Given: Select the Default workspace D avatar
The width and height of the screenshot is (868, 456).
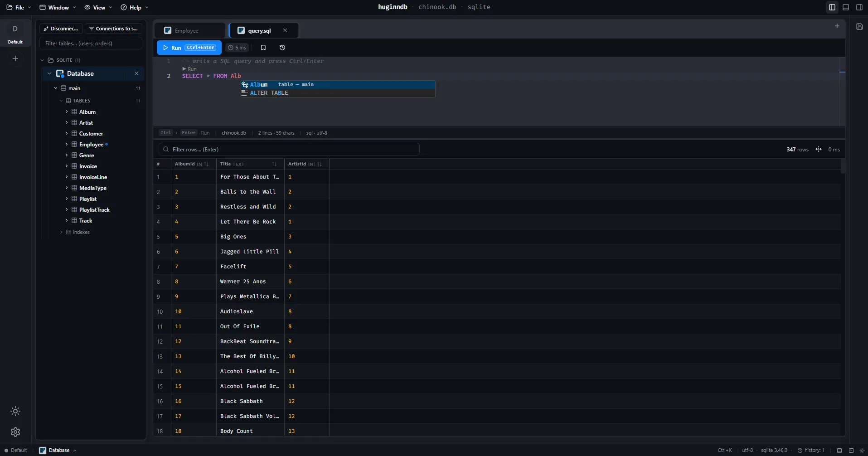Looking at the screenshot, I should [x=15, y=29].
